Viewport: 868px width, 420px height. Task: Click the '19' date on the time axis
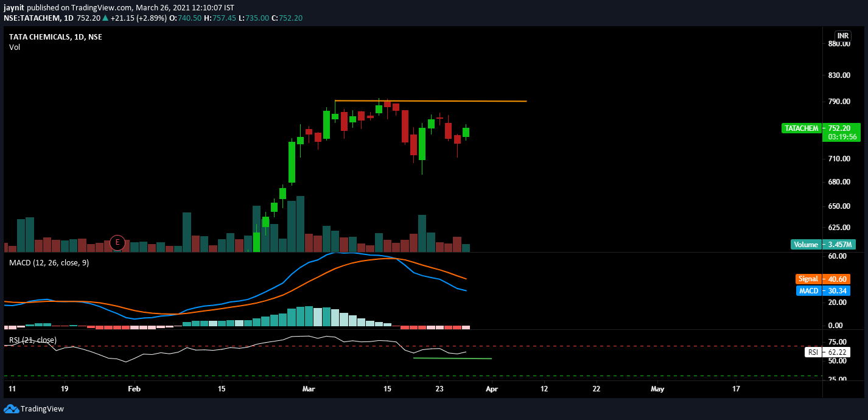[x=65, y=388]
